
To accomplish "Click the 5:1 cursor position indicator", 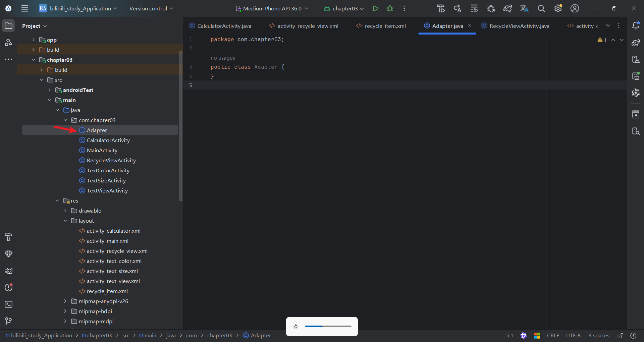I will click(x=509, y=336).
